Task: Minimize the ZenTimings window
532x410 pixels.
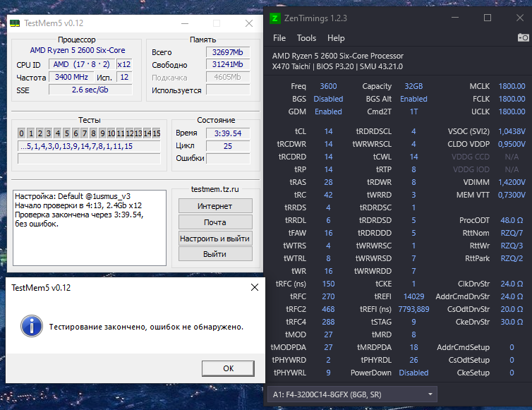Action: [455, 18]
